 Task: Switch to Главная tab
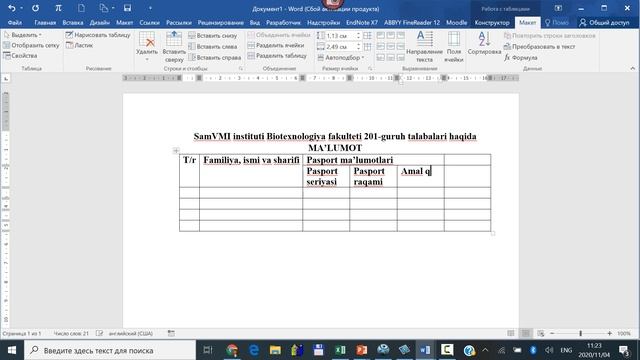click(x=45, y=22)
